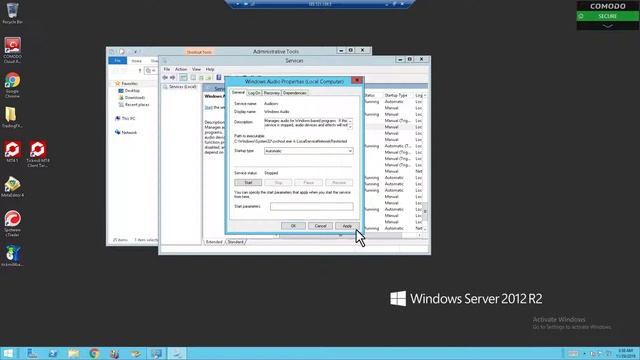Screen dimensions: 640x360
Task: Click the Pause service button
Action: [309, 182]
